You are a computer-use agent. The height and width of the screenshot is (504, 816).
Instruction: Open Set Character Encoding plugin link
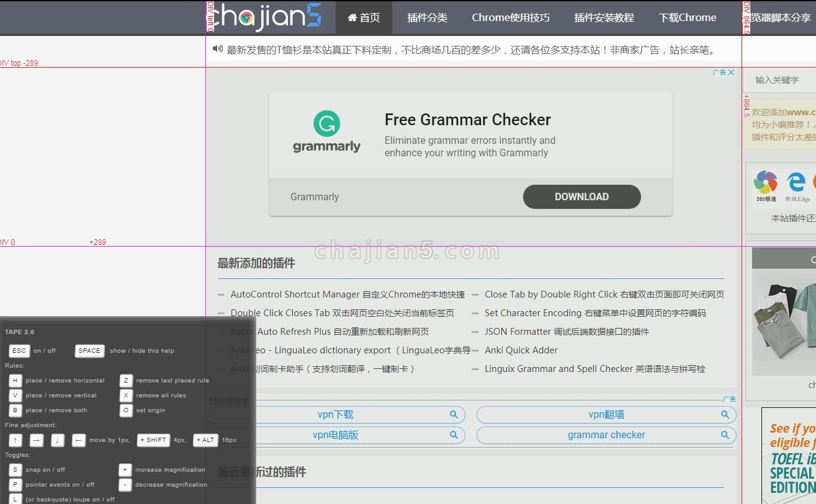coord(595,313)
